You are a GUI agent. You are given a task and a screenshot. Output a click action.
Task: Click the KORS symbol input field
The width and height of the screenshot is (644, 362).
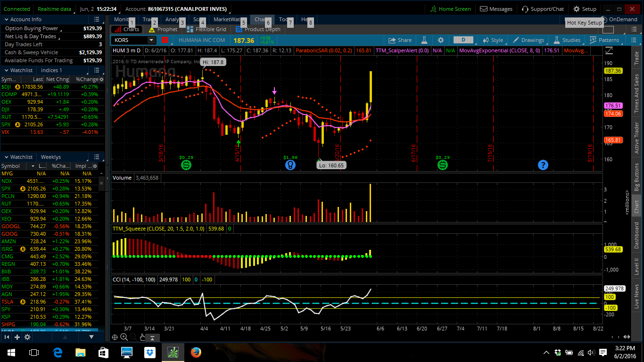pyautogui.click(x=130, y=41)
